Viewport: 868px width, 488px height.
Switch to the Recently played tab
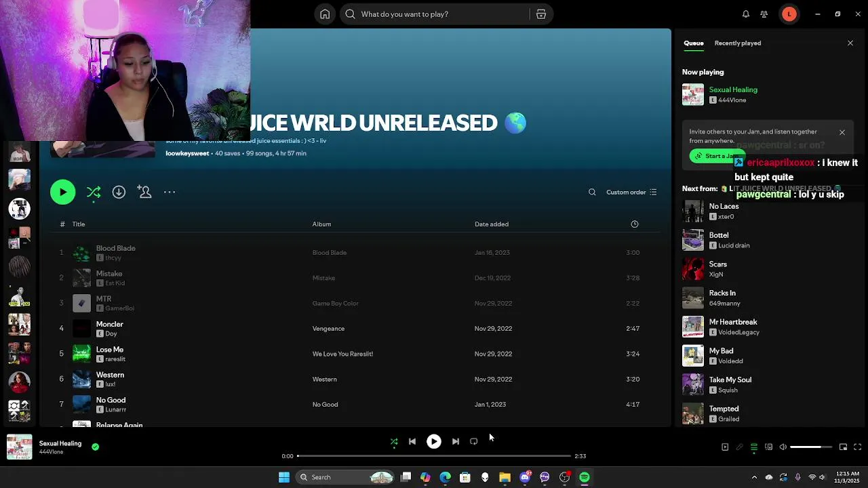point(737,43)
